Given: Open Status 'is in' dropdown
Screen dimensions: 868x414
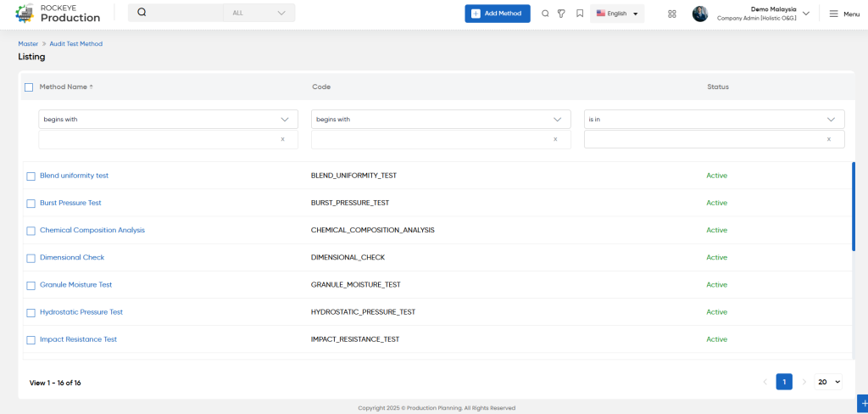Looking at the screenshot, I should click(714, 119).
